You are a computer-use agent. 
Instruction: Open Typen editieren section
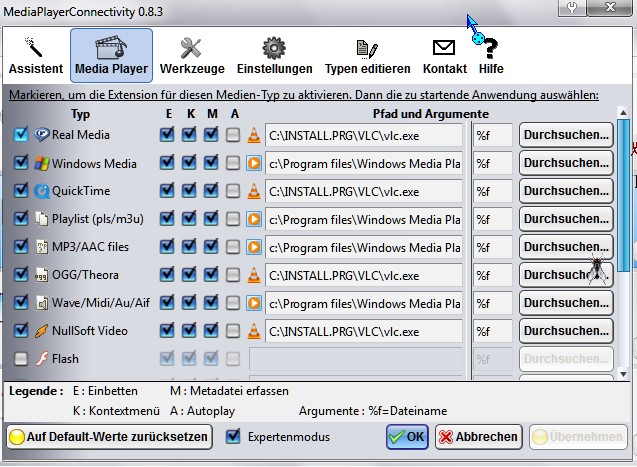tap(367, 56)
